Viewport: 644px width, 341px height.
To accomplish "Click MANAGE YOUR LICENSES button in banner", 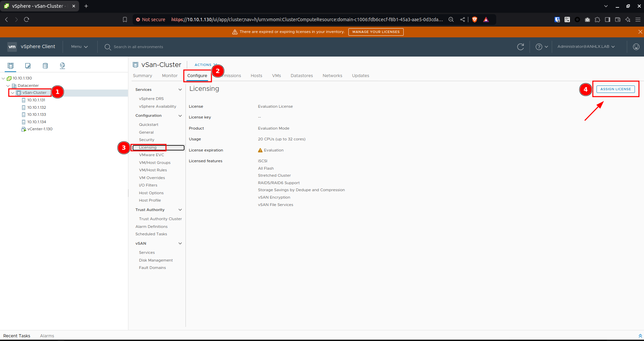I will [x=376, y=32].
